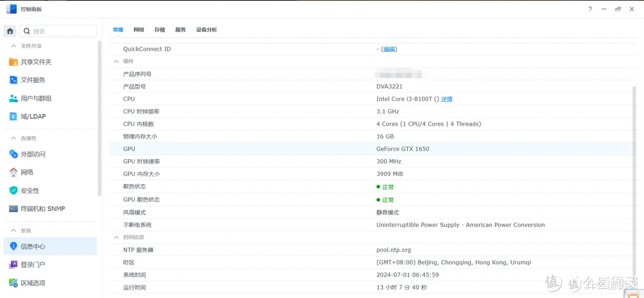Open the help question mark icon
The height and width of the screenshot is (298, 644).
[x=590, y=9]
